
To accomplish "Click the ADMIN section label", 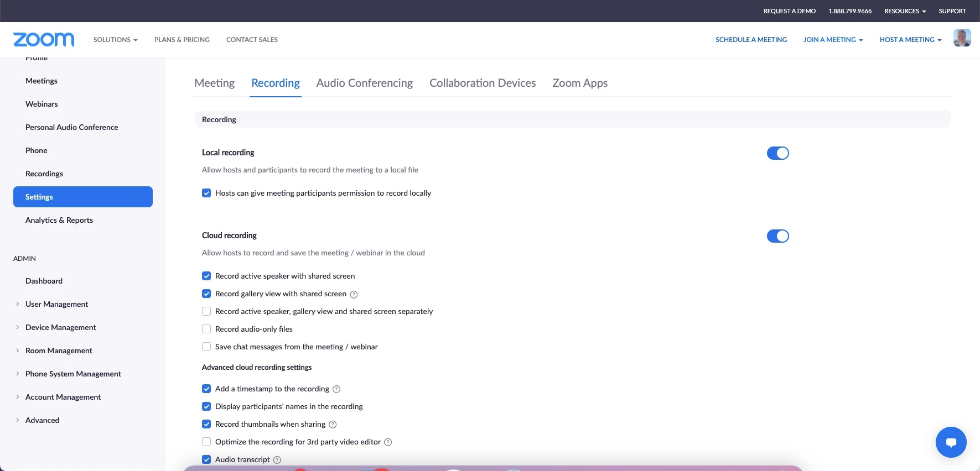I will click(24, 258).
